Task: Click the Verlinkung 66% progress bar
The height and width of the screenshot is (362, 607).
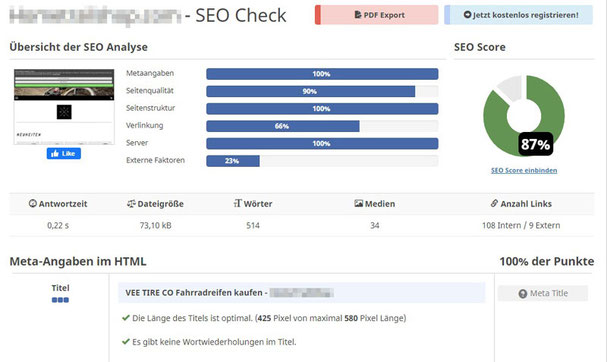Action: [x=322, y=126]
